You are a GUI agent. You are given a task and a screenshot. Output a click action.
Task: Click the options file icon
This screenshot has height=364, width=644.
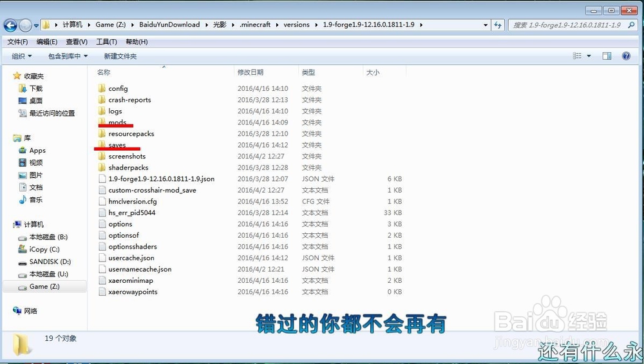coord(102,224)
